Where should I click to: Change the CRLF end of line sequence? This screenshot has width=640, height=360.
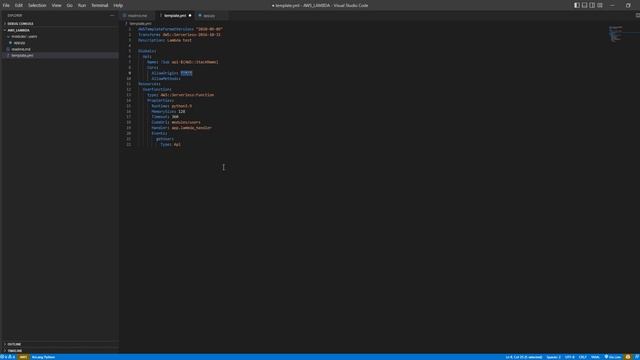(582, 357)
